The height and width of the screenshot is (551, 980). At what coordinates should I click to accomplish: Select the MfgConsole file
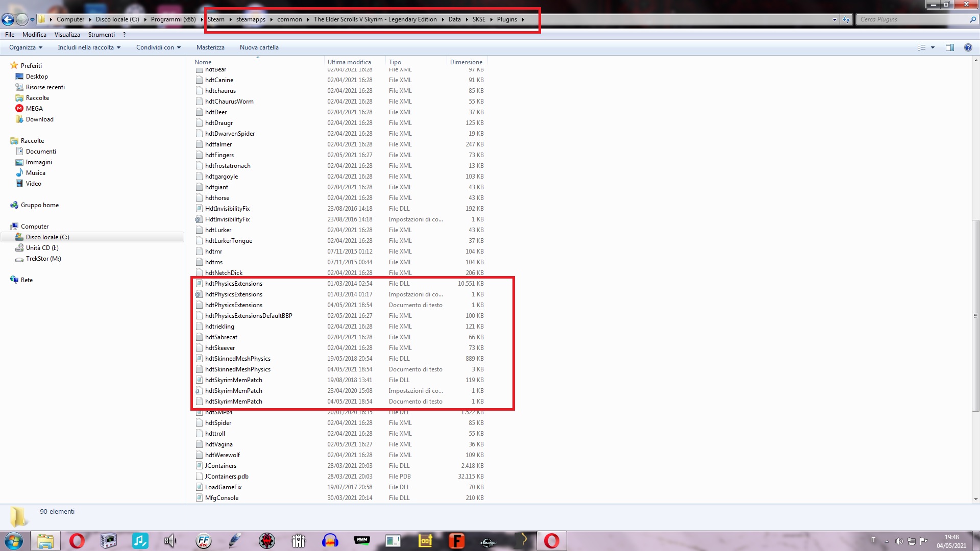(x=339, y=498)
